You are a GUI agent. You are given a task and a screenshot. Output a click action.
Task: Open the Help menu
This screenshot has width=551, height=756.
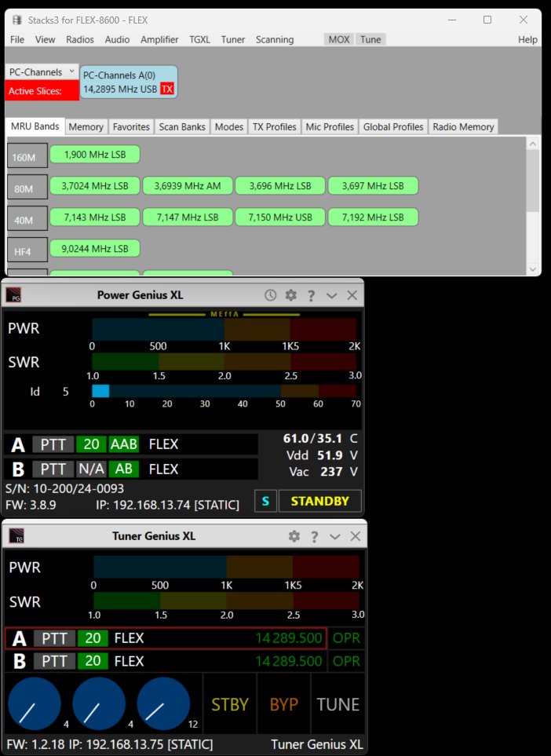pos(527,39)
